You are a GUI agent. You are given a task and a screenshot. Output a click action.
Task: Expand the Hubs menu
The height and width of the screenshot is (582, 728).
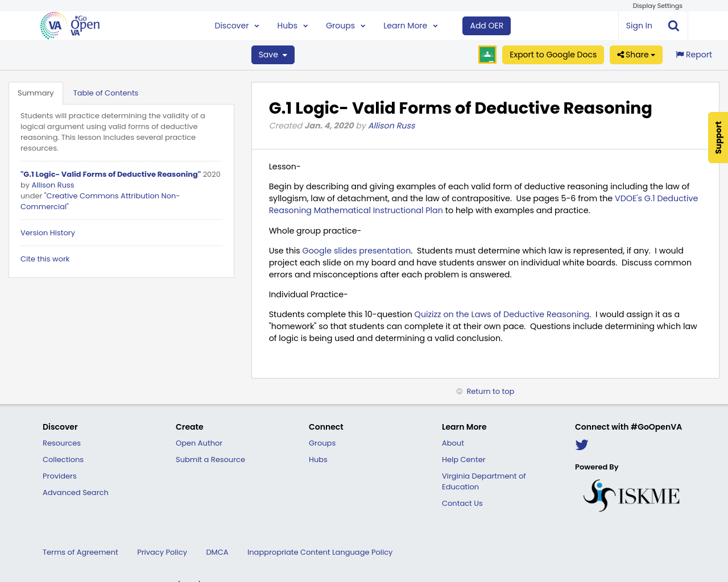tap(292, 26)
